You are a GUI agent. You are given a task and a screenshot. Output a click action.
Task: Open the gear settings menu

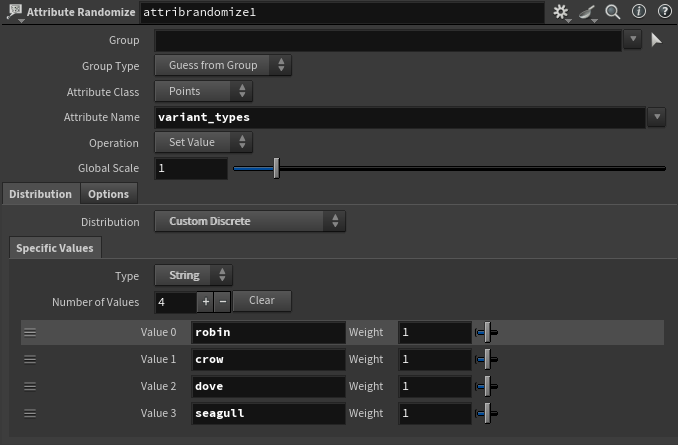click(x=561, y=12)
